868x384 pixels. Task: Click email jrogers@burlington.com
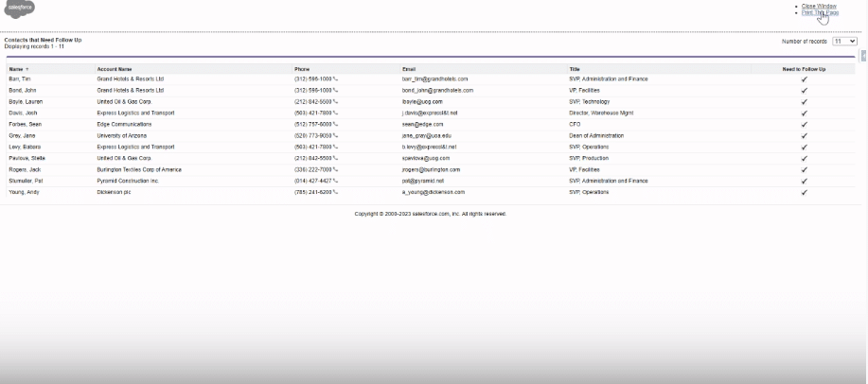[x=431, y=170]
